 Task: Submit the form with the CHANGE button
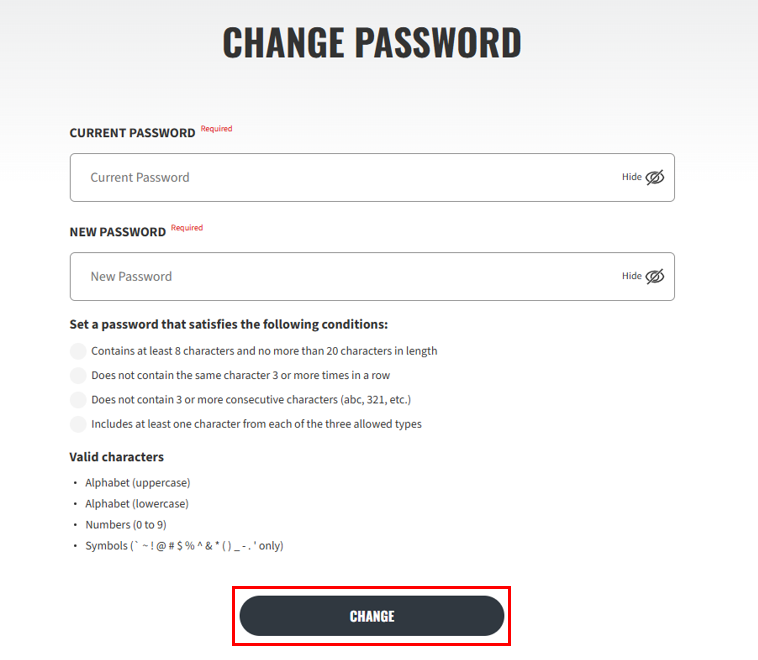(x=372, y=616)
